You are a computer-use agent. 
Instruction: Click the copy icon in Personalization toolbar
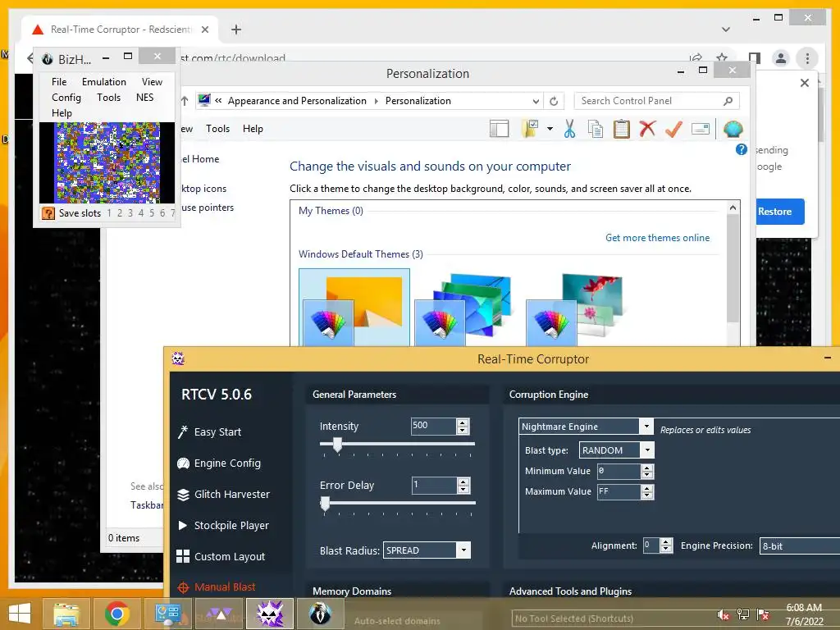pos(596,129)
